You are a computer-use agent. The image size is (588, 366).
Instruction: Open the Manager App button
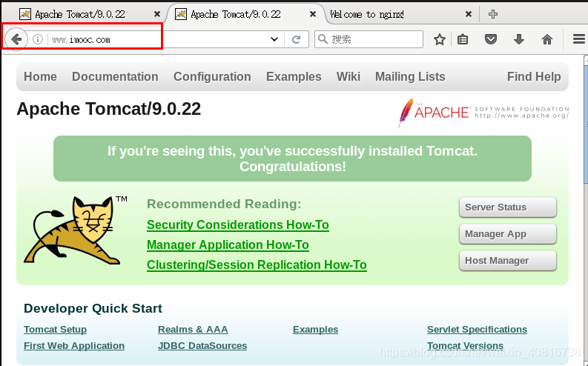pyautogui.click(x=507, y=234)
